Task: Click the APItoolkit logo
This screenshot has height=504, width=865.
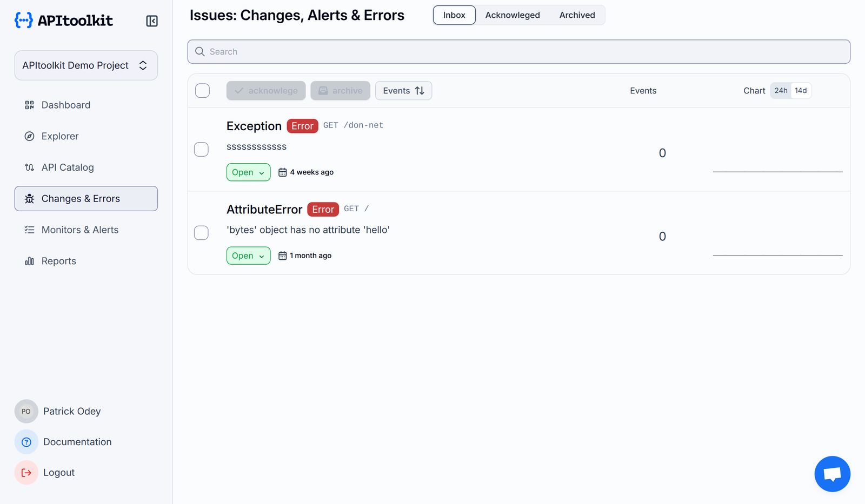Action: (x=63, y=21)
